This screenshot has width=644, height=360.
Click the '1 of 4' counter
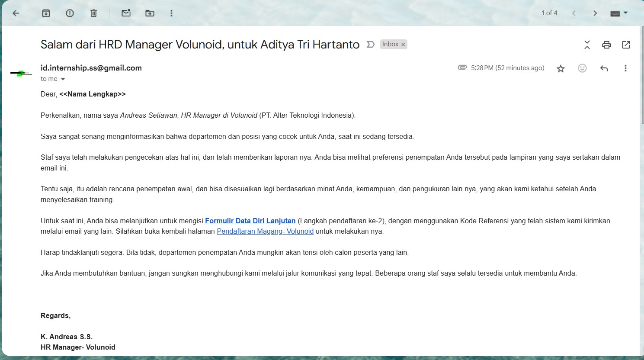(x=549, y=13)
